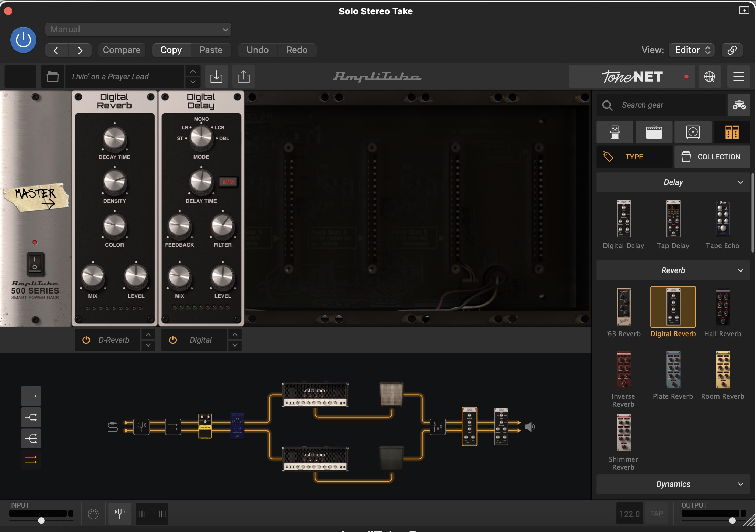756x532 pixels.
Task: Go to previous setting arrow
Action: (x=57, y=50)
